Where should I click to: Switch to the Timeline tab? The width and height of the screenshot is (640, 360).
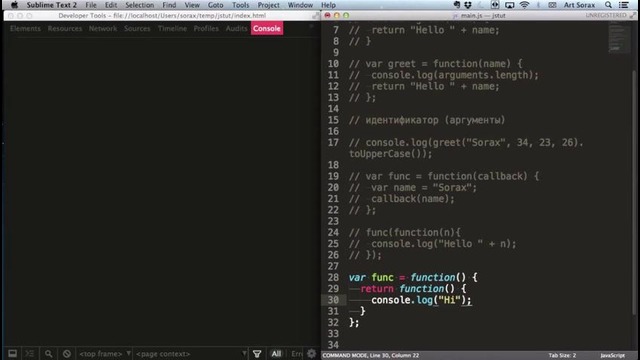click(x=172, y=29)
